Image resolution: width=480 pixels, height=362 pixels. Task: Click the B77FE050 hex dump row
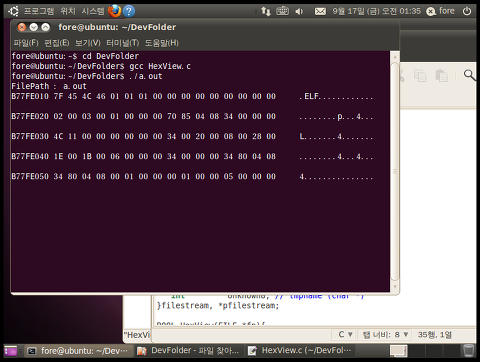[x=192, y=176]
